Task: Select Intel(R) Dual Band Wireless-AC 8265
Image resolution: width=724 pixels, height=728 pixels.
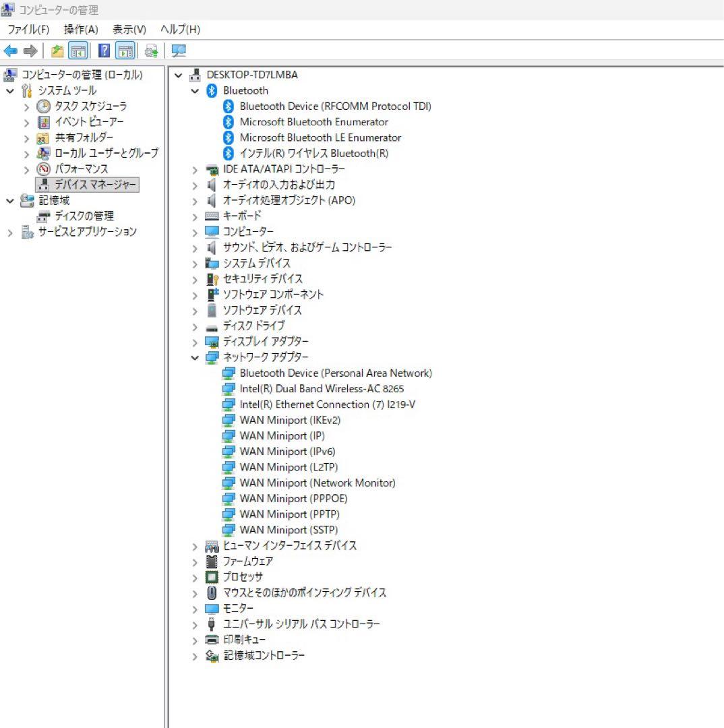Action: 322,389
